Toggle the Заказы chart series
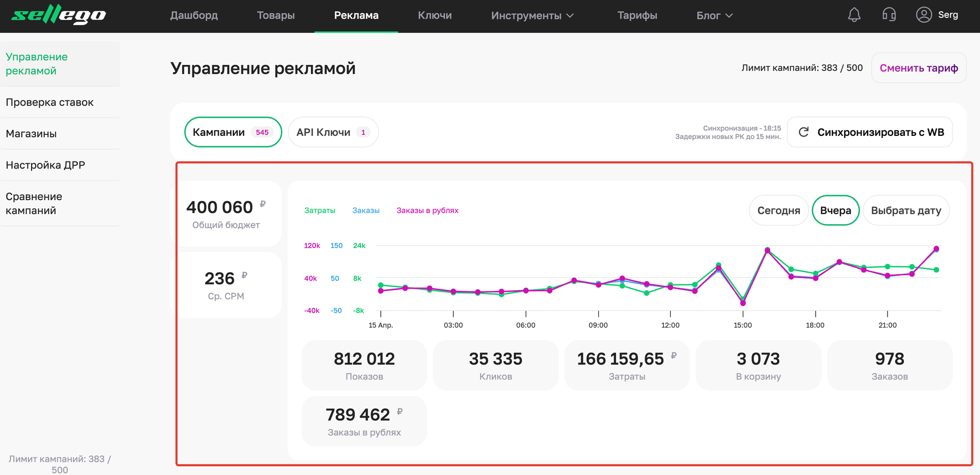This screenshot has height=475, width=980. 365,210
